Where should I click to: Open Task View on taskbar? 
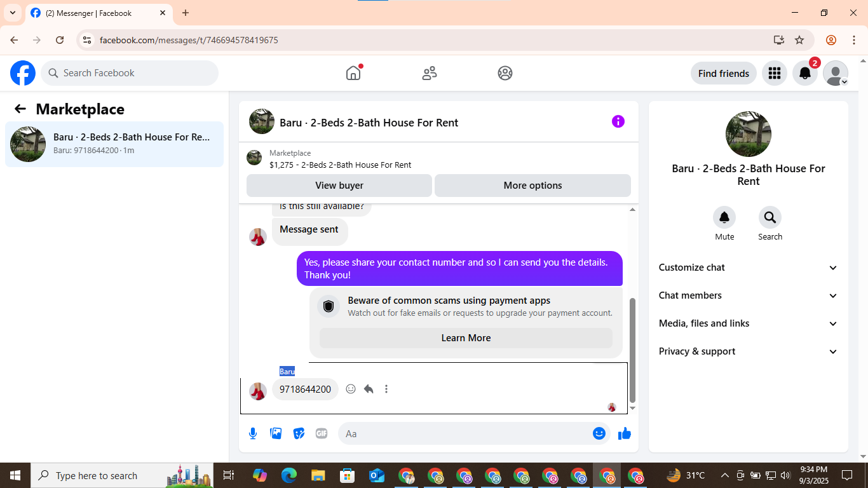(x=229, y=475)
